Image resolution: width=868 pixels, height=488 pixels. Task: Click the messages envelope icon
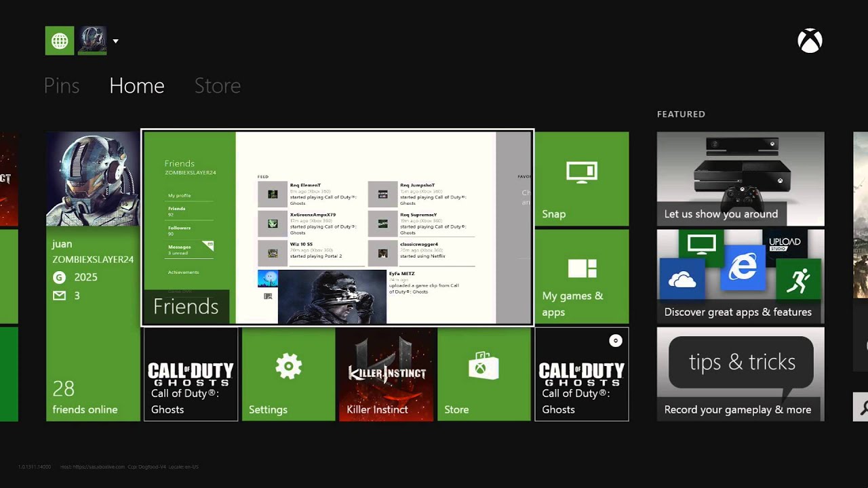point(60,296)
